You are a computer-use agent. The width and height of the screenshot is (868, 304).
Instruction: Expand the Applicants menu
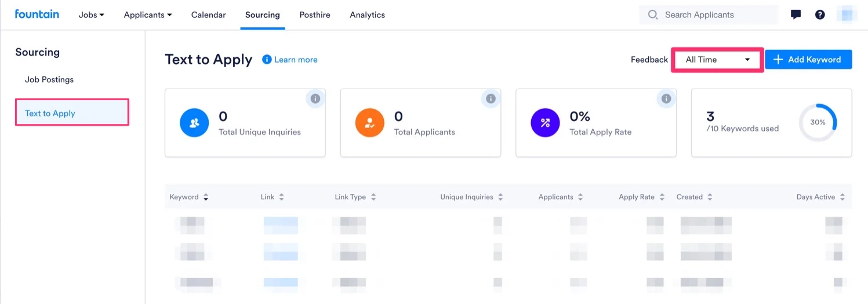148,15
